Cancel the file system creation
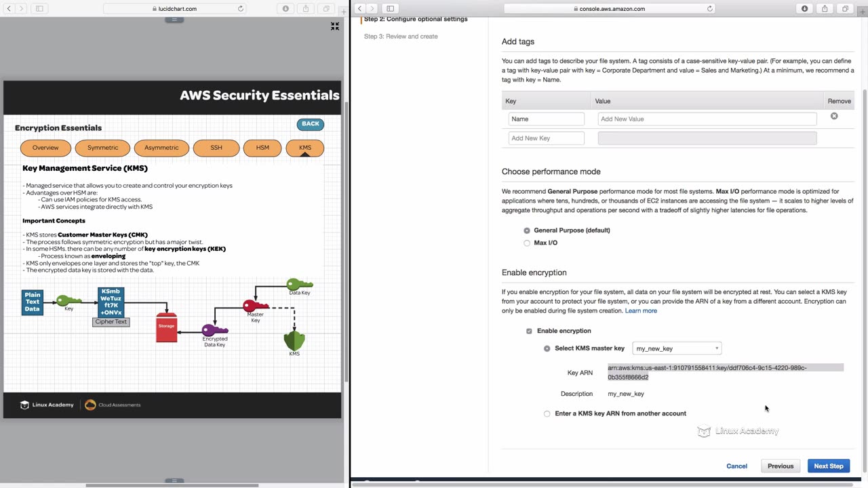The image size is (868, 488). click(x=736, y=466)
